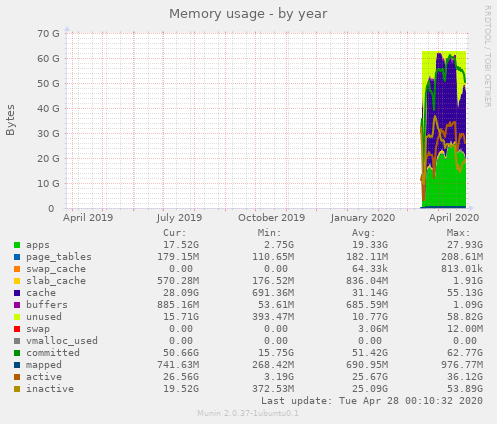497x424 pixels.
Task: Click the 'Avg:' column header
Action: point(364,233)
